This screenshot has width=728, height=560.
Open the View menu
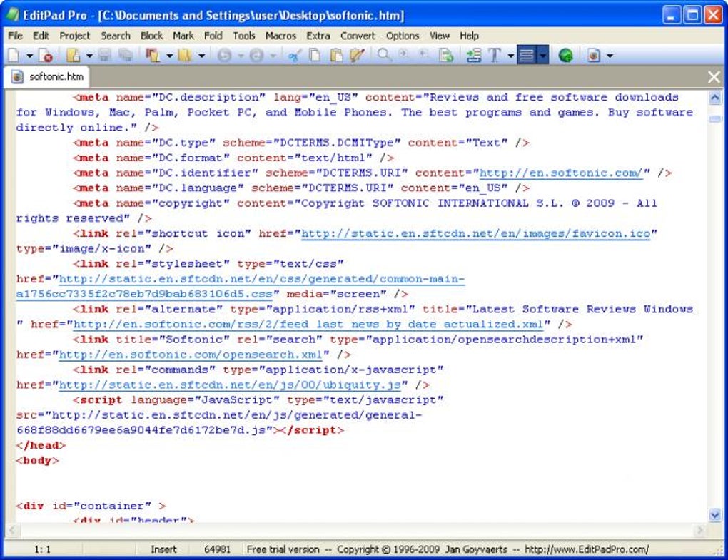tap(439, 36)
